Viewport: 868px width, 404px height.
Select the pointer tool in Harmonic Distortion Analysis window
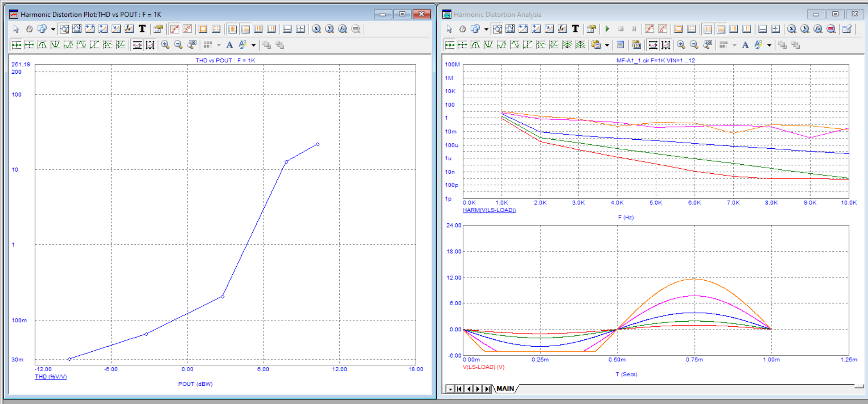click(x=449, y=29)
